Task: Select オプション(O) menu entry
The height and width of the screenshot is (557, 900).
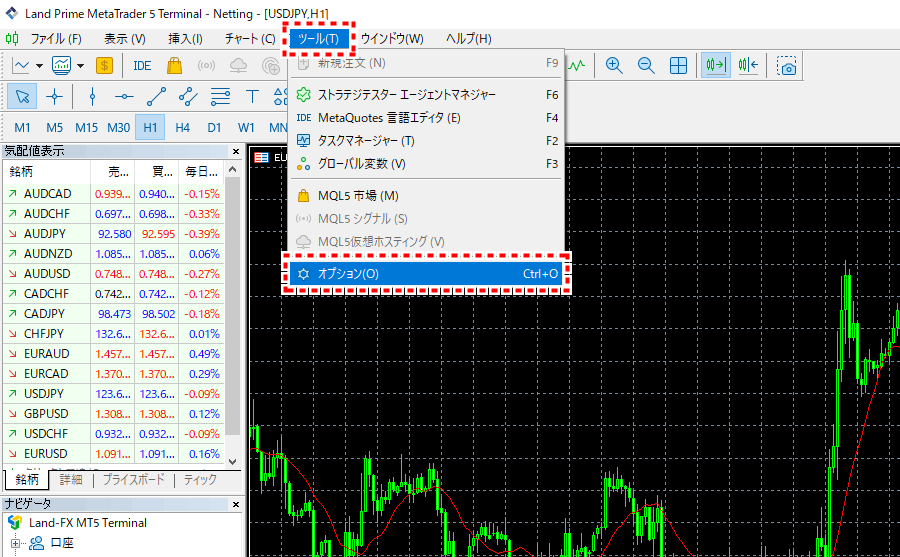Action: coord(426,274)
